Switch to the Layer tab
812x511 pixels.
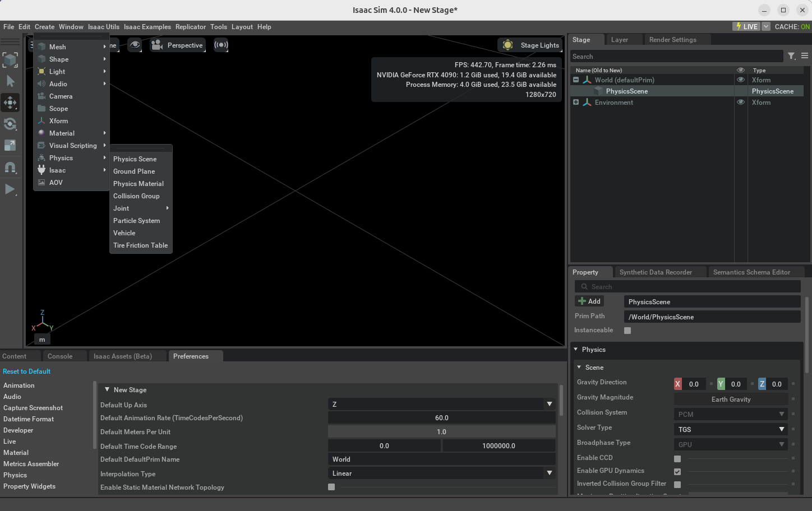pos(620,40)
